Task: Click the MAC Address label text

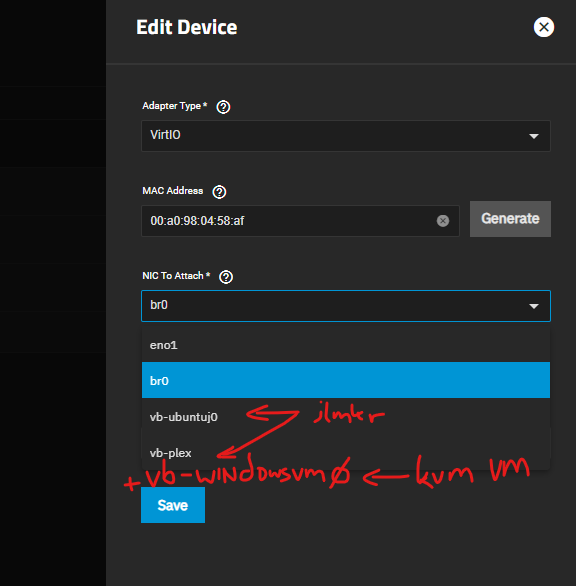Action: coord(173,191)
